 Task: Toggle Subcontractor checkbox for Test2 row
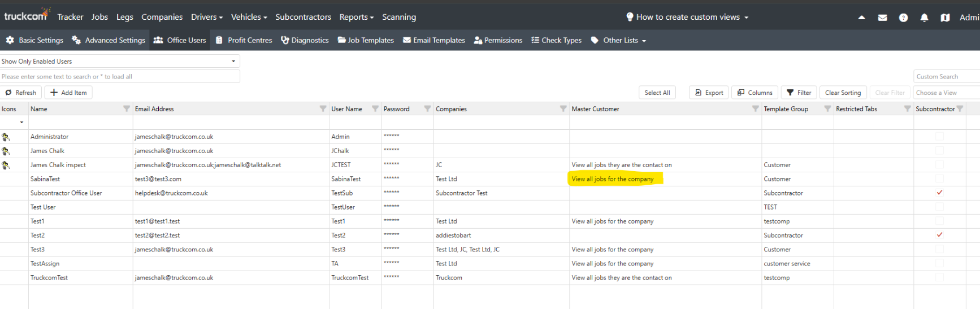tap(939, 235)
